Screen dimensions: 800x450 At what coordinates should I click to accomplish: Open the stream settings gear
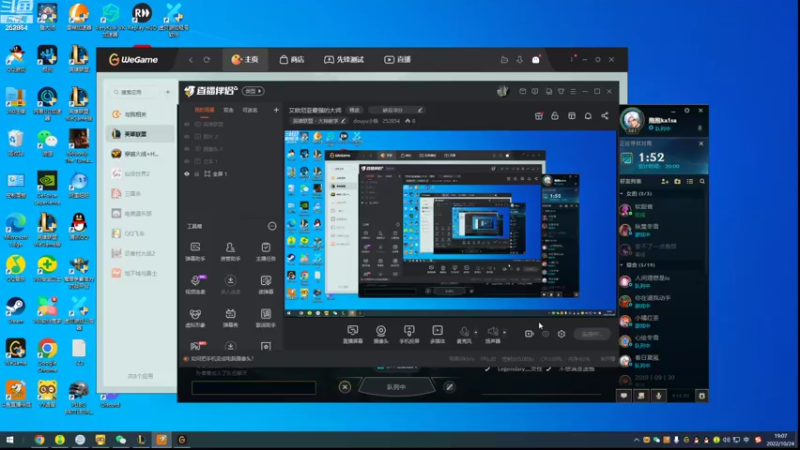click(x=561, y=334)
